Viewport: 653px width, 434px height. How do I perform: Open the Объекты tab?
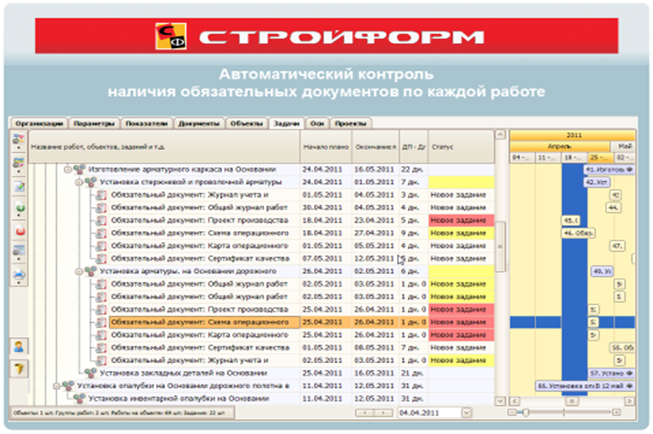coord(246,124)
